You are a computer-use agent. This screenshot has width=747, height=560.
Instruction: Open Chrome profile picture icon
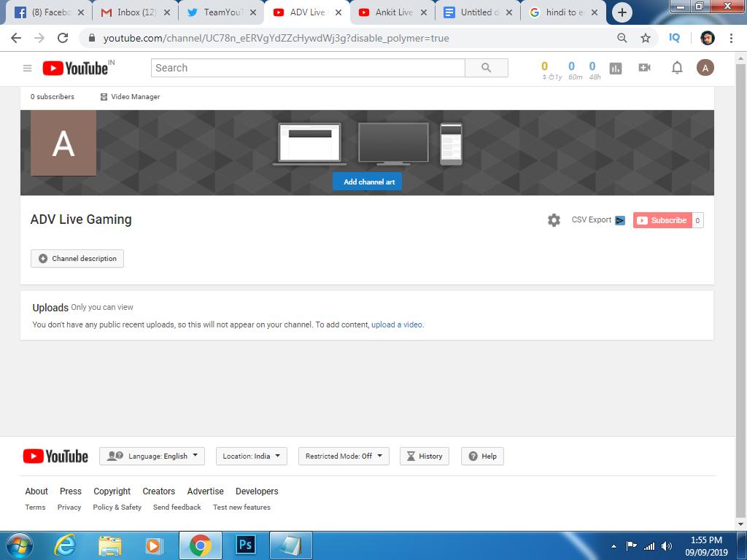pos(707,38)
